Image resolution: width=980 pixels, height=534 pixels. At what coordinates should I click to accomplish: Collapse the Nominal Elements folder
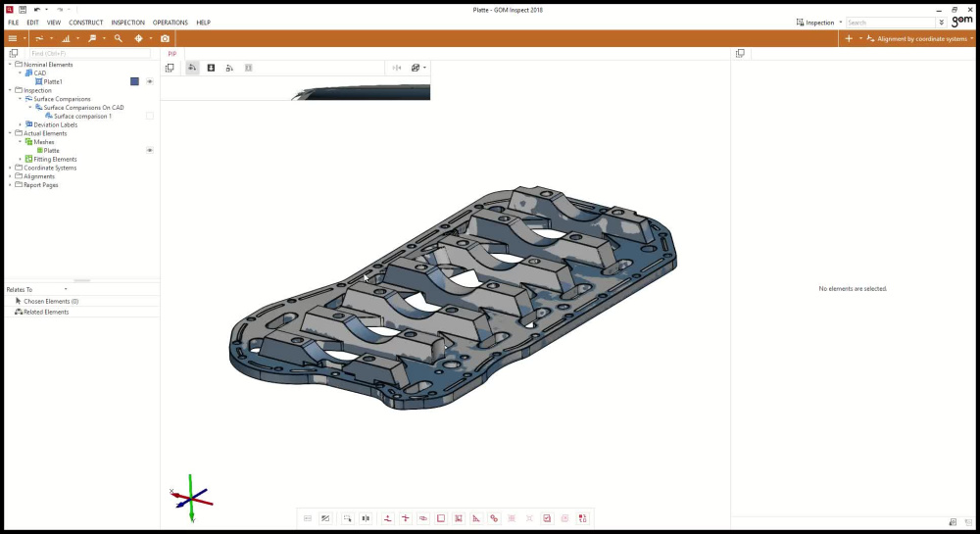10,65
